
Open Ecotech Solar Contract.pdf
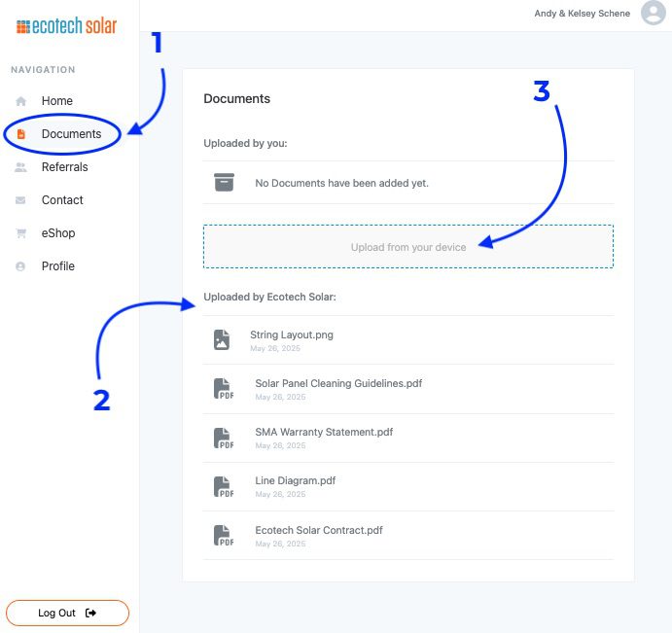point(319,530)
